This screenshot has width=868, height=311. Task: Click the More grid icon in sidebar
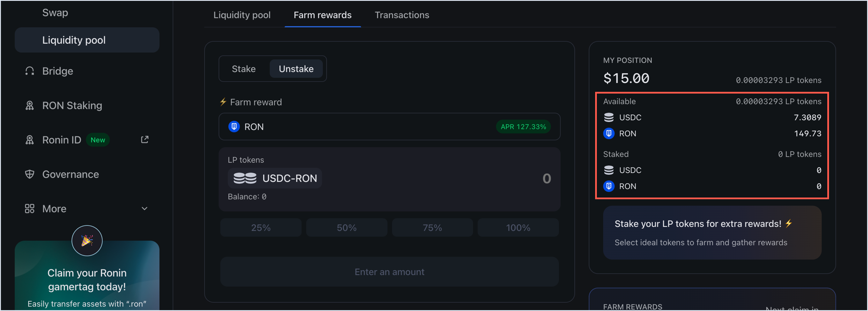pos(29,208)
